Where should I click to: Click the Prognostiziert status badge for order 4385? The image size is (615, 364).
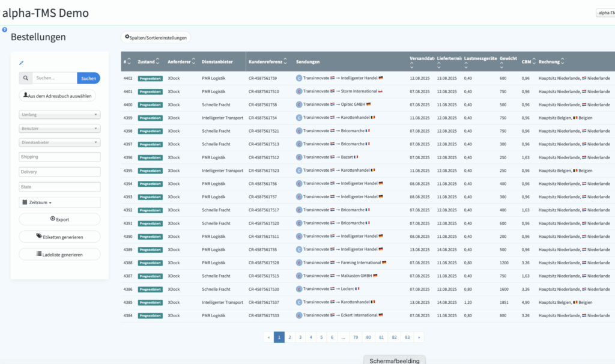[x=150, y=303]
